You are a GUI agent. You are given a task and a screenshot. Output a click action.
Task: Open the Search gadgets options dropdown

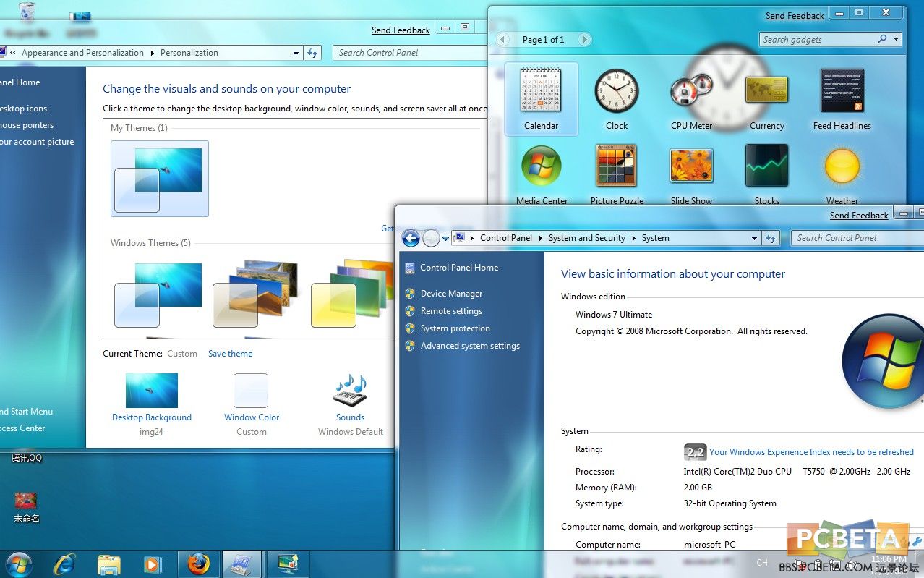[897, 40]
